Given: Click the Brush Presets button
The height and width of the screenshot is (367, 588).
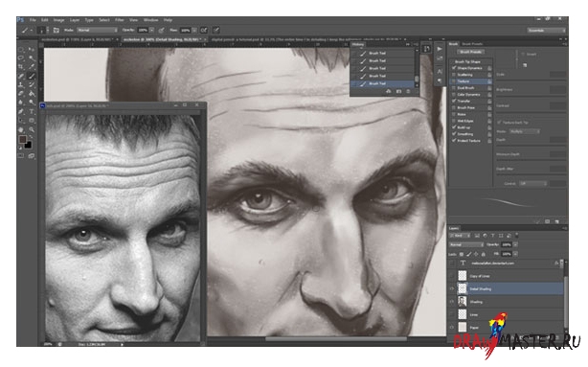Looking at the screenshot, I should 471,52.
